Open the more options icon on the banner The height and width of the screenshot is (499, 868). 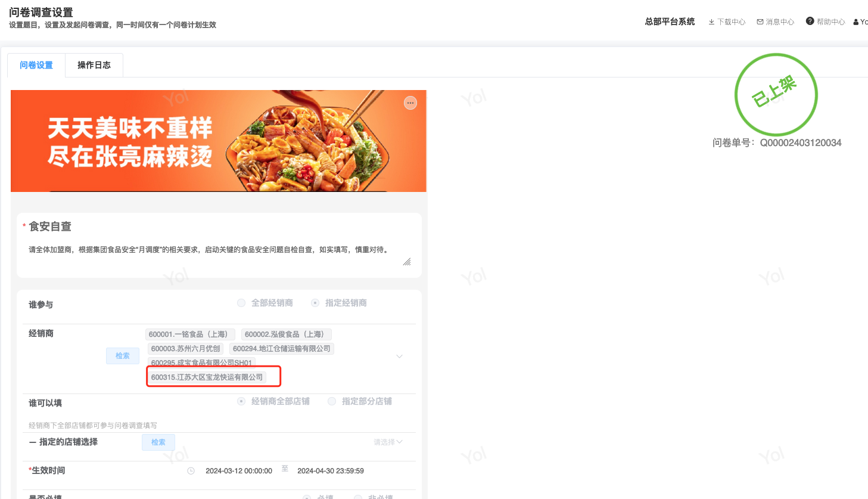point(410,103)
